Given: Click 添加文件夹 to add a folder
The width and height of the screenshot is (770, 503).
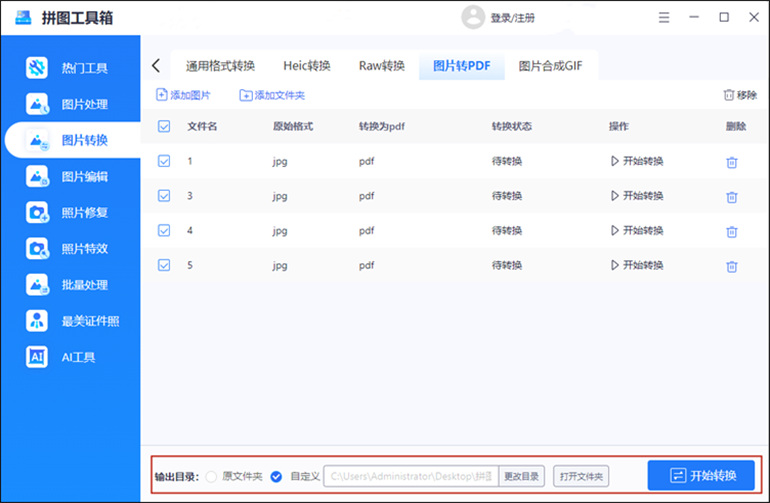Looking at the screenshot, I should point(272,95).
